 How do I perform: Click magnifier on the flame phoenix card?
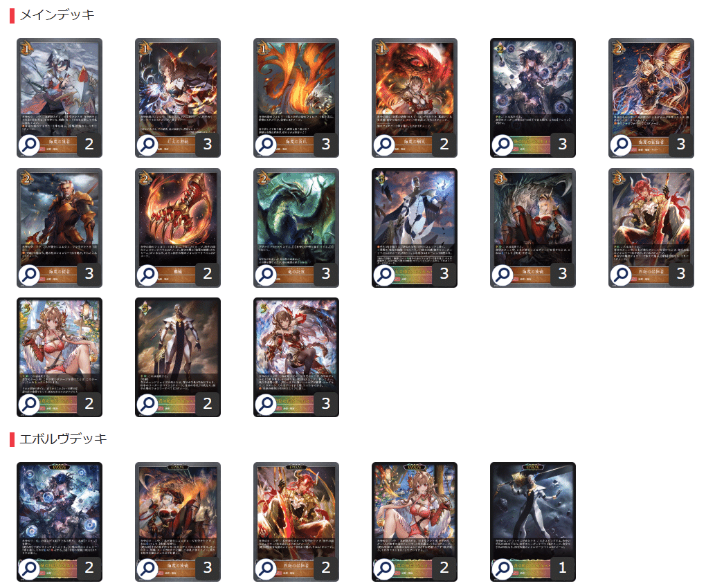pos(266,145)
